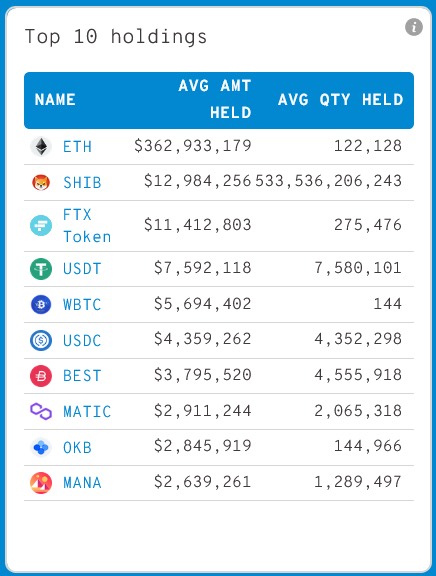Open the FTX Token link
This screenshot has height=576, width=436.
87,226
